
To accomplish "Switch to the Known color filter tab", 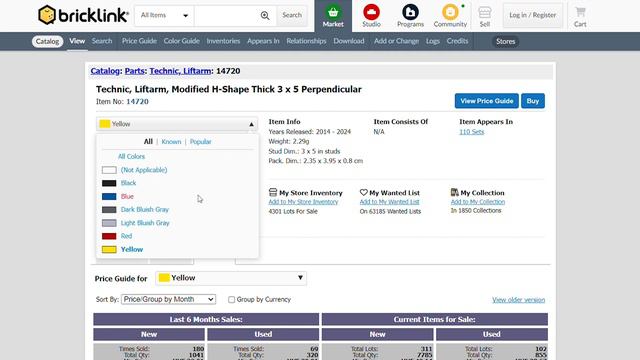I will click(171, 142).
